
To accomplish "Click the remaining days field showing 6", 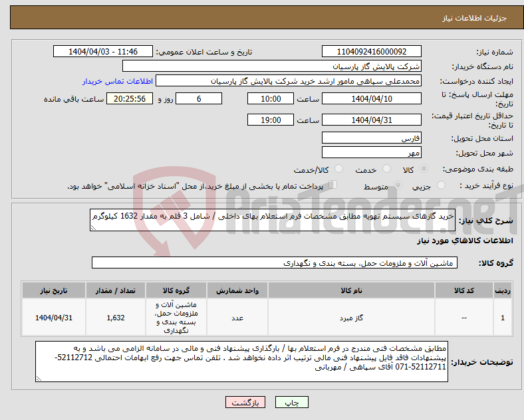I will click(199, 99).
